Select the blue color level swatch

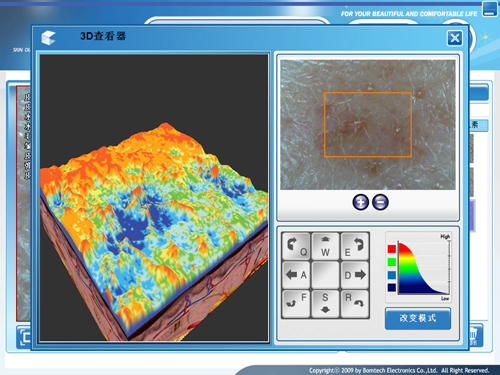click(x=392, y=275)
